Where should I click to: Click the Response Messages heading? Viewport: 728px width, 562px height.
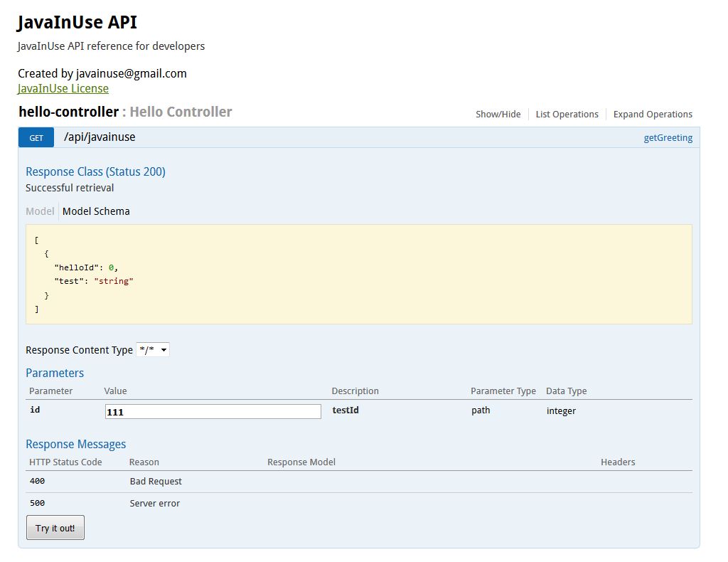pos(75,444)
